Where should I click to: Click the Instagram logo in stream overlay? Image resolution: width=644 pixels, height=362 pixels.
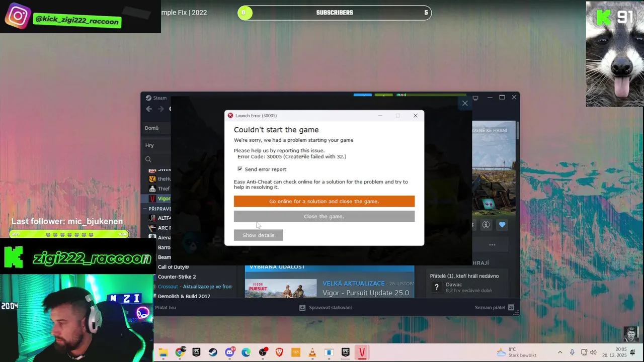tap(18, 17)
